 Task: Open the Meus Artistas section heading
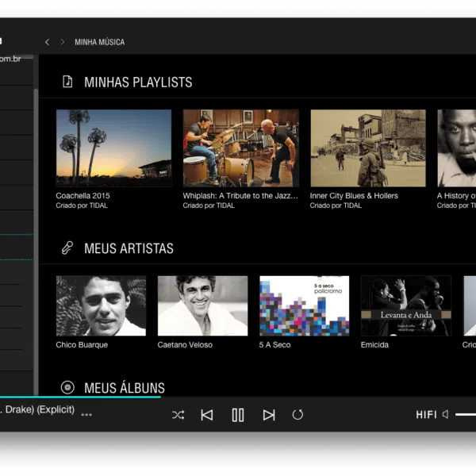pyautogui.click(x=129, y=248)
